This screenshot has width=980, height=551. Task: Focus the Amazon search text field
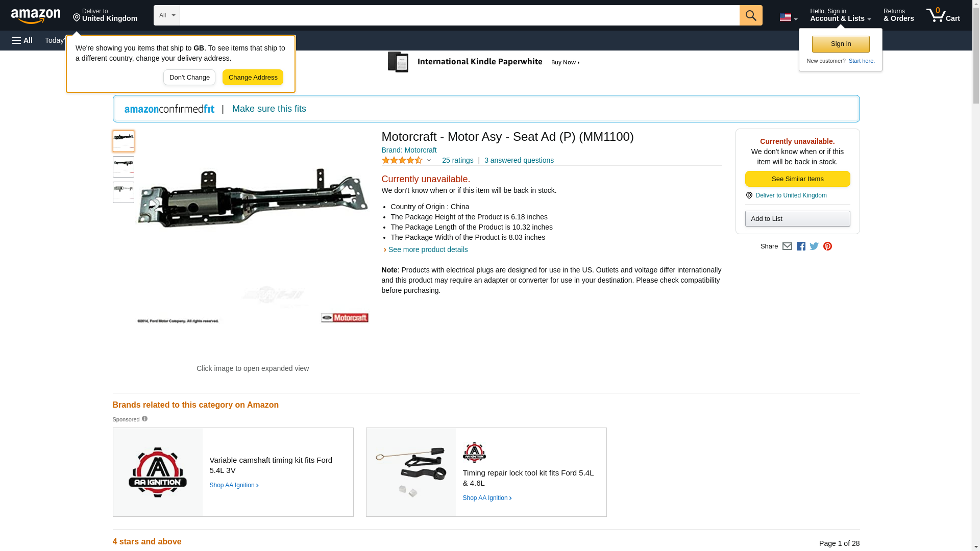pyautogui.click(x=459, y=15)
